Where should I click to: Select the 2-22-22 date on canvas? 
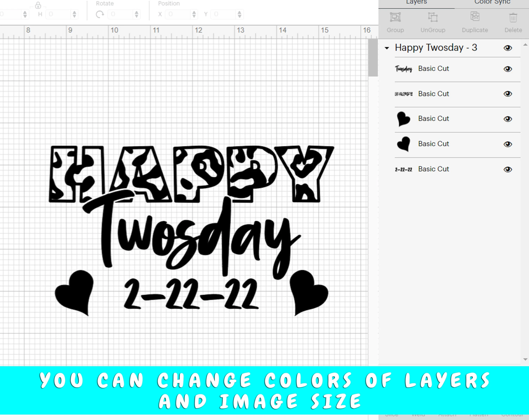(x=191, y=294)
